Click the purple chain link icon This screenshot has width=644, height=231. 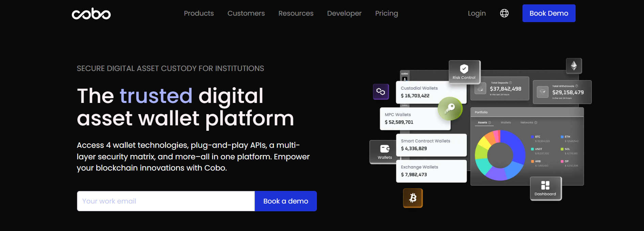(381, 92)
